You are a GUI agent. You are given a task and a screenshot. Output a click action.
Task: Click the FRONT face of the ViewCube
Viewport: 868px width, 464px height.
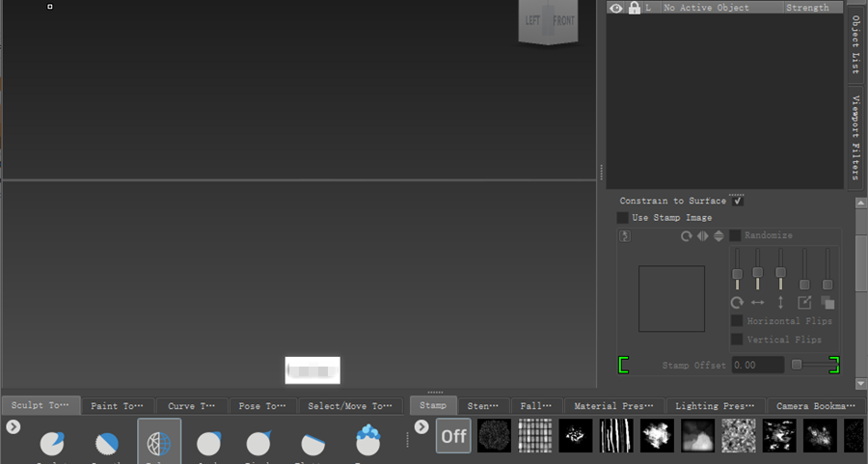point(564,21)
